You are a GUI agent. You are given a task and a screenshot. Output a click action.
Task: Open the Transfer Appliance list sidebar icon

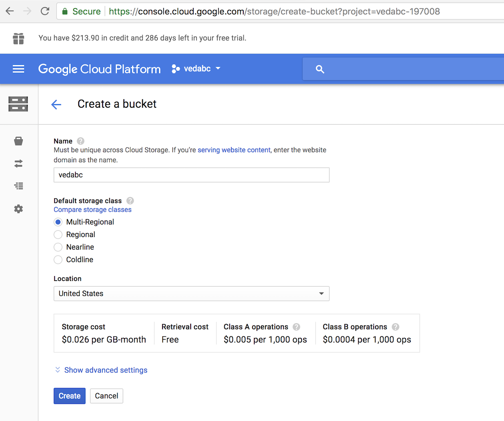(x=19, y=186)
